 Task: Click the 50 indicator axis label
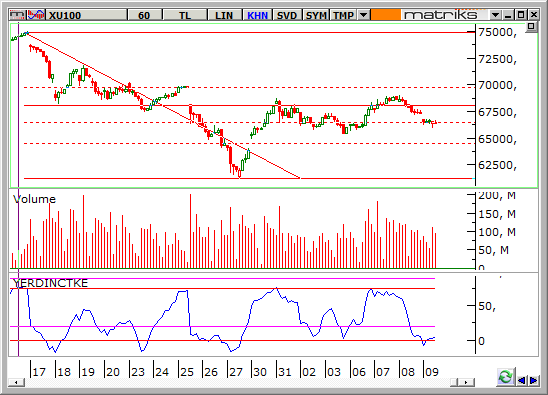487,306
